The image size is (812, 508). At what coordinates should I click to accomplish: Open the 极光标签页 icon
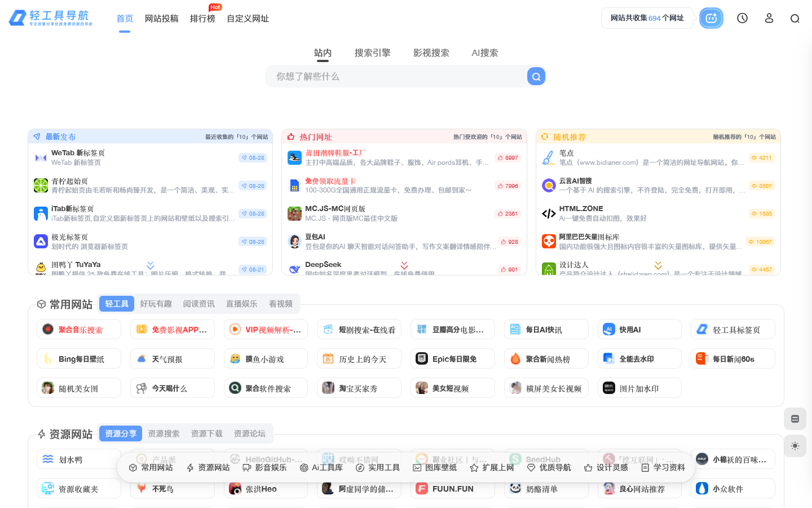point(41,242)
